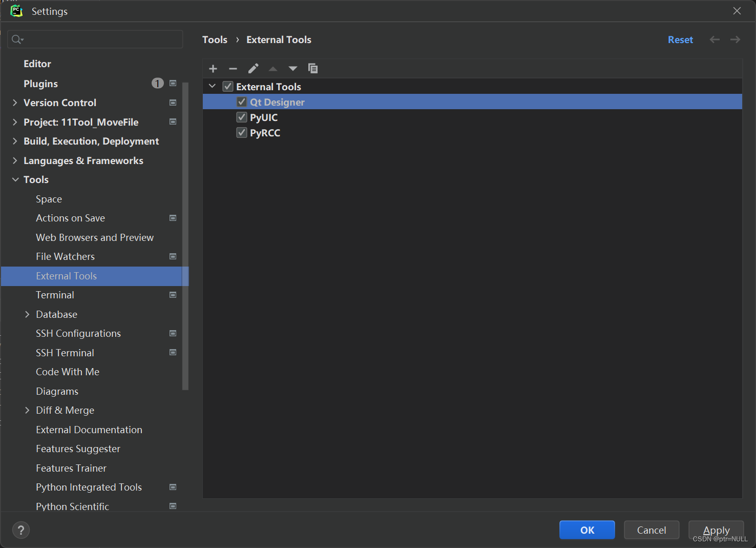Select SSH Terminal settings

(65, 353)
